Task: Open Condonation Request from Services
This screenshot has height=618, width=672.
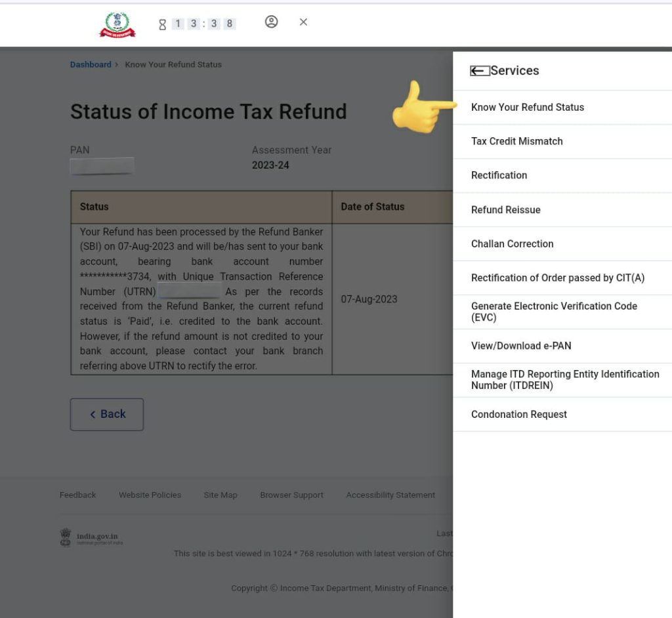Action: [x=518, y=414]
